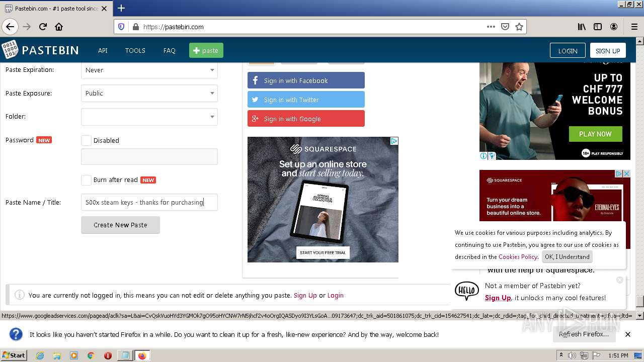
Task: Open the Paste Exposure dropdown
Action: click(149, 93)
